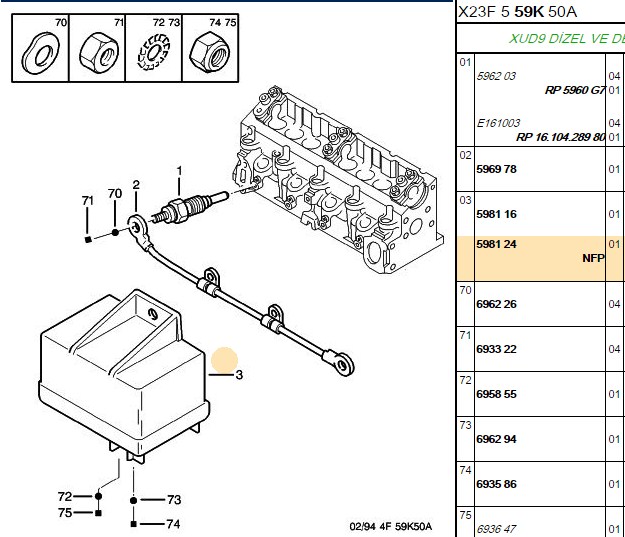Click callout 74 at the diagram bottom
This screenshot has width=625, height=537.
pyautogui.click(x=173, y=524)
